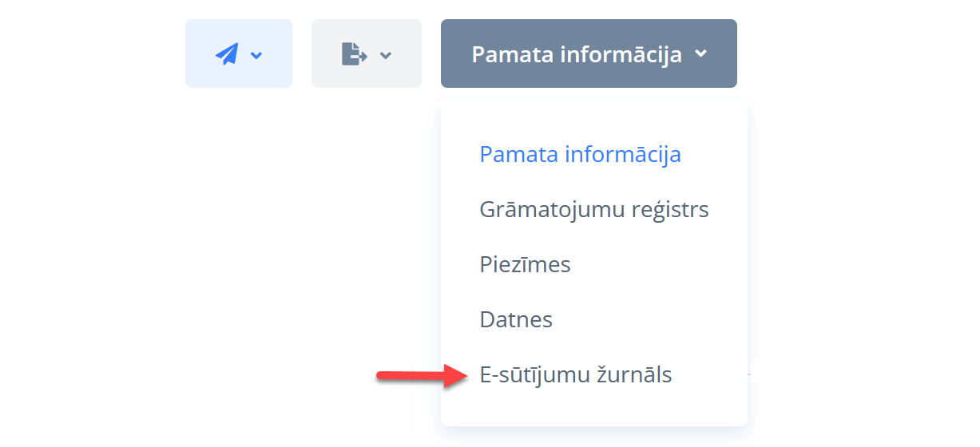Select the highlighted Pamata informācija menu entry

580,154
